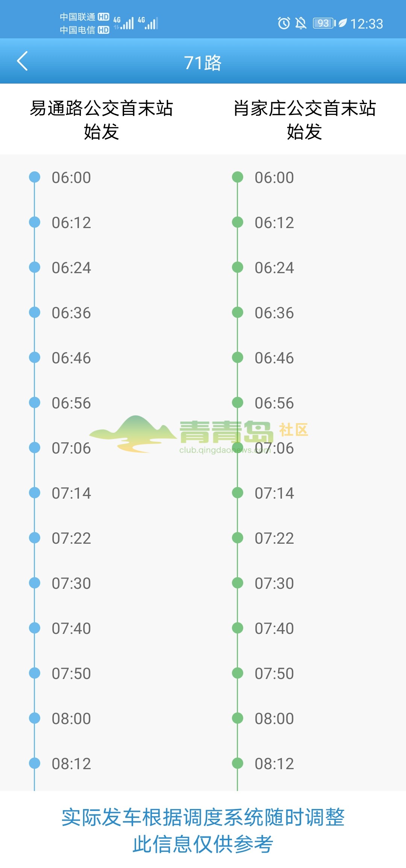Tap the battery 93 indicator icon

[x=324, y=23]
